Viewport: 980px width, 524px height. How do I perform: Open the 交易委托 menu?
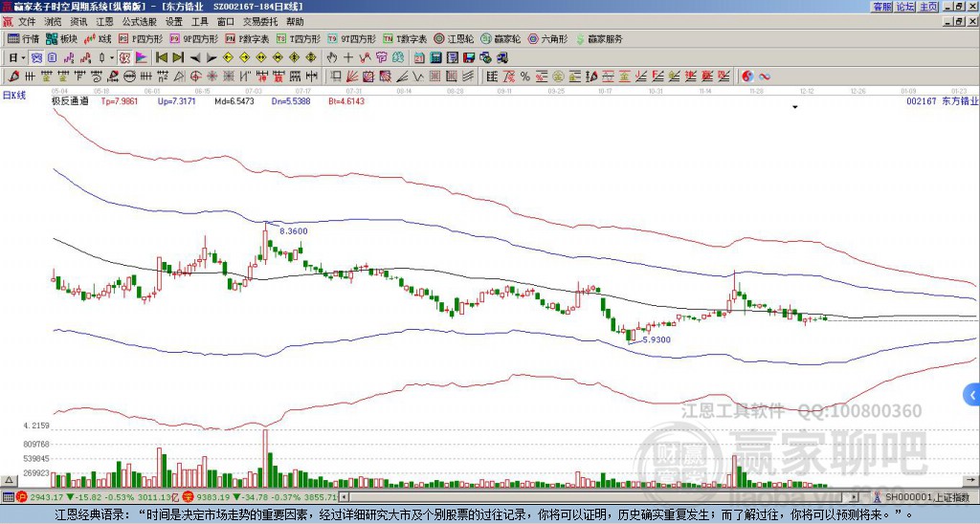tap(260, 22)
